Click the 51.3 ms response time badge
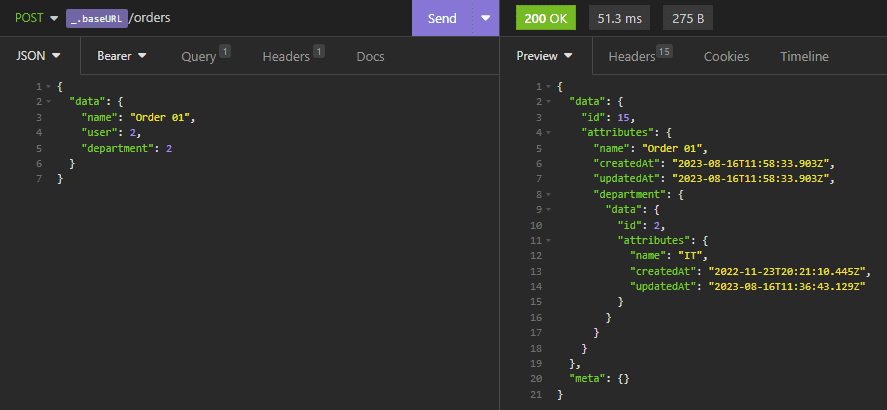 click(x=620, y=18)
